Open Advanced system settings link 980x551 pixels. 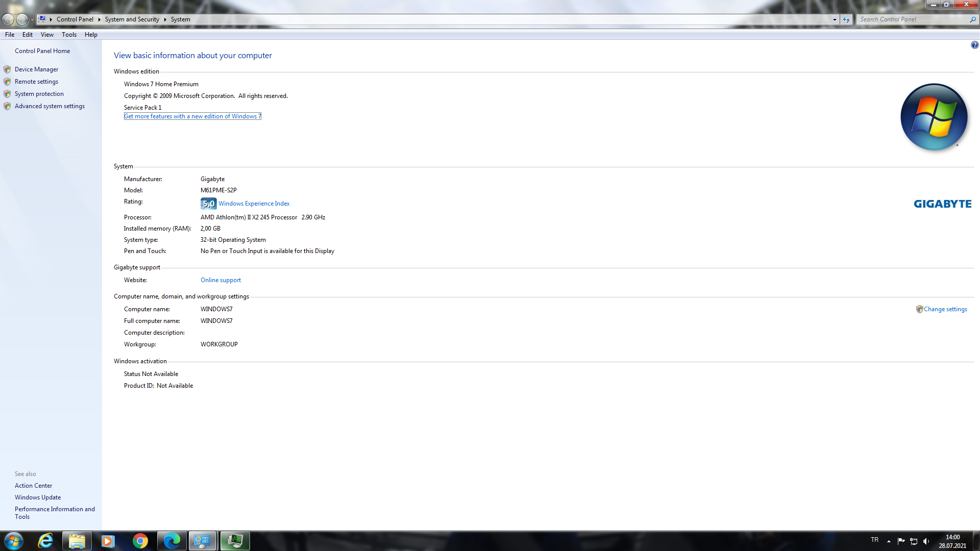pyautogui.click(x=50, y=106)
